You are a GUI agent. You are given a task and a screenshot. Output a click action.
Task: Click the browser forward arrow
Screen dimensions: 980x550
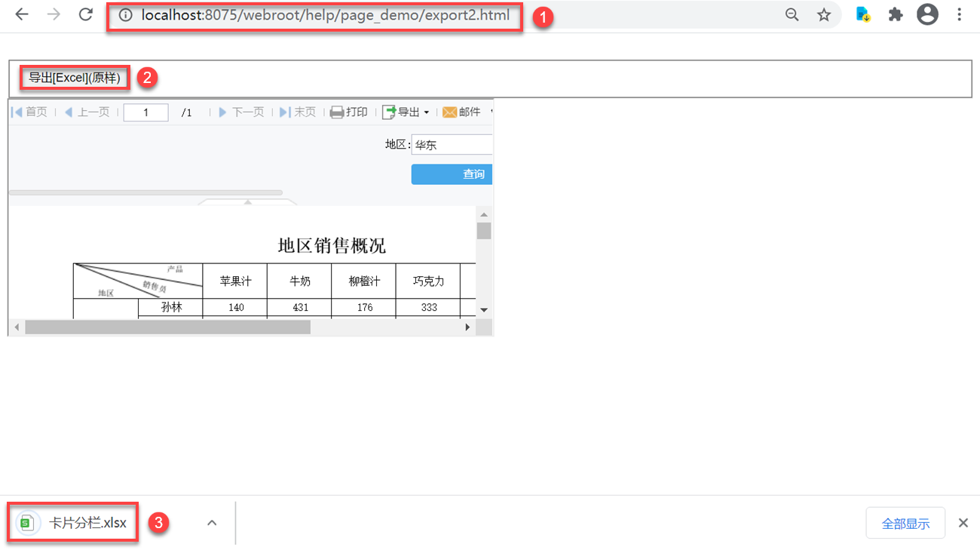pyautogui.click(x=54, y=15)
